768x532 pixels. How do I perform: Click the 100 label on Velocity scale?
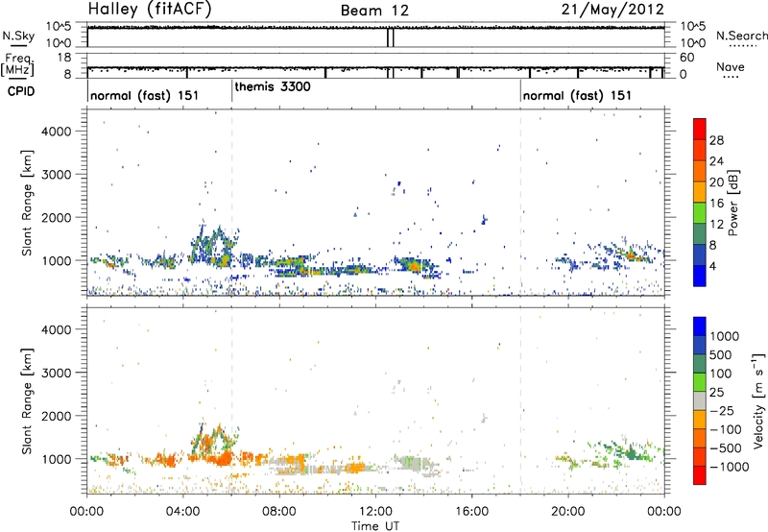coord(720,374)
